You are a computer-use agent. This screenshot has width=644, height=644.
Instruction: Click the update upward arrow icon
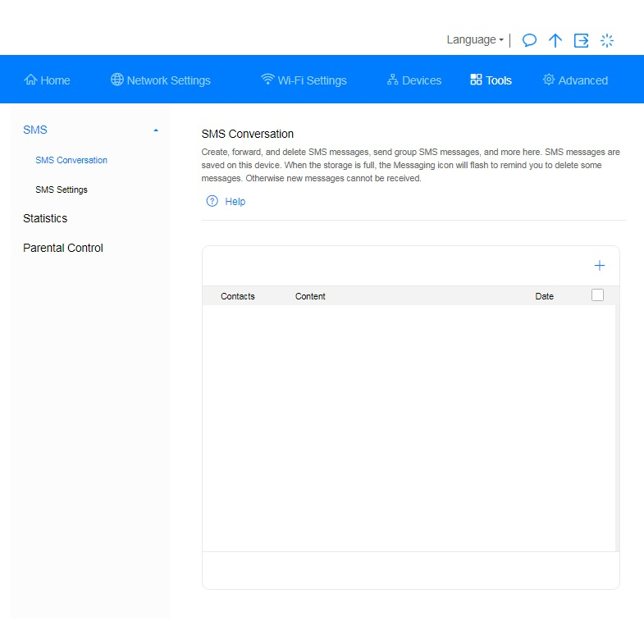pos(555,40)
